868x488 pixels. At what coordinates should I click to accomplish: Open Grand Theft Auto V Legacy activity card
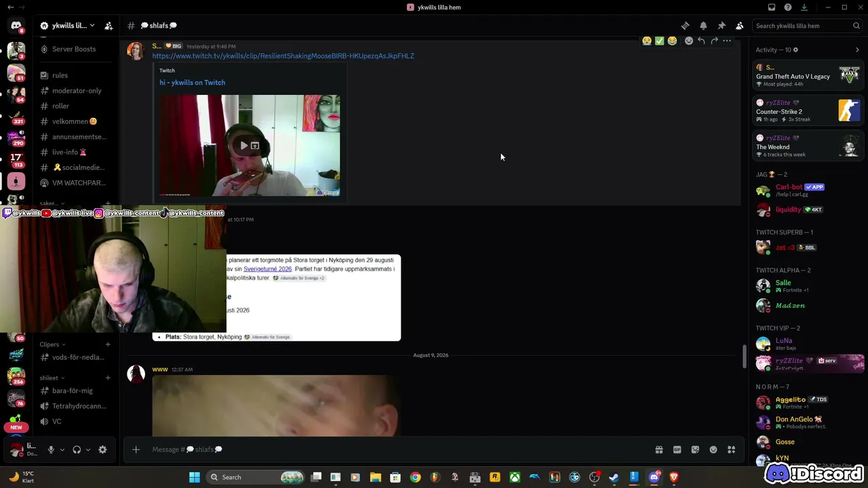coord(807,75)
